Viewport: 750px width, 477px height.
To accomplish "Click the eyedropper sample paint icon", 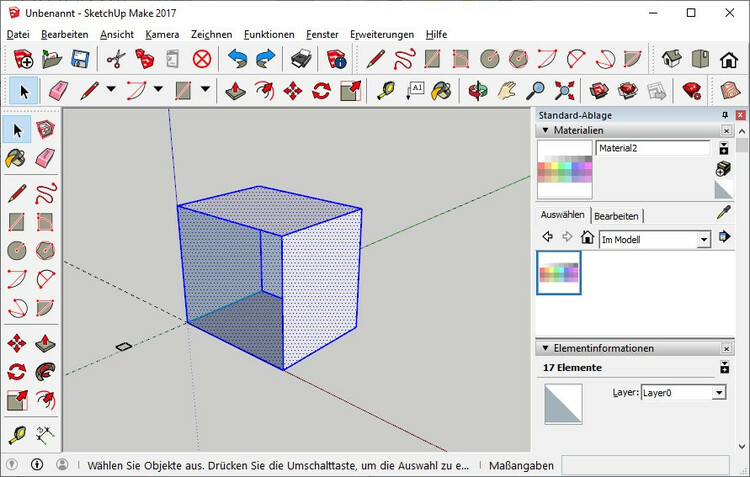I will point(724,213).
